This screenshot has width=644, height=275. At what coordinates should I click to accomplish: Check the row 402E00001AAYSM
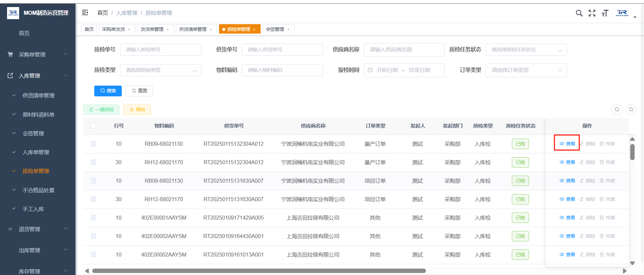coord(93,218)
